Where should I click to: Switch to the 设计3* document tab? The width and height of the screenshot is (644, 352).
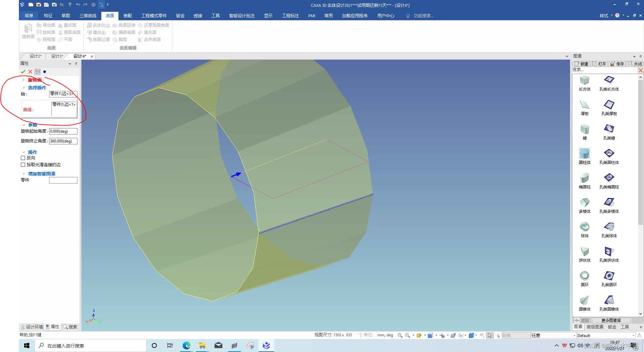pyautogui.click(x=57, y=56)
